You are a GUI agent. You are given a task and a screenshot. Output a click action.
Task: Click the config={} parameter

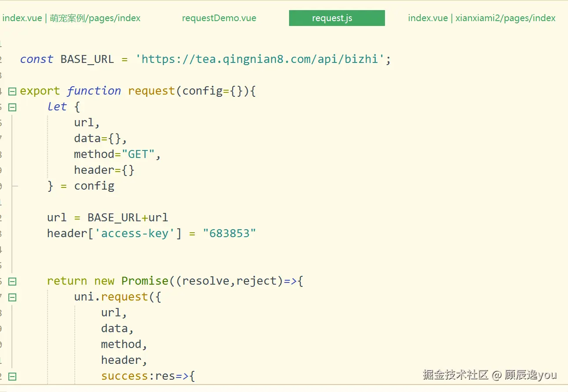pyautogui.click(x=212, y=91)
